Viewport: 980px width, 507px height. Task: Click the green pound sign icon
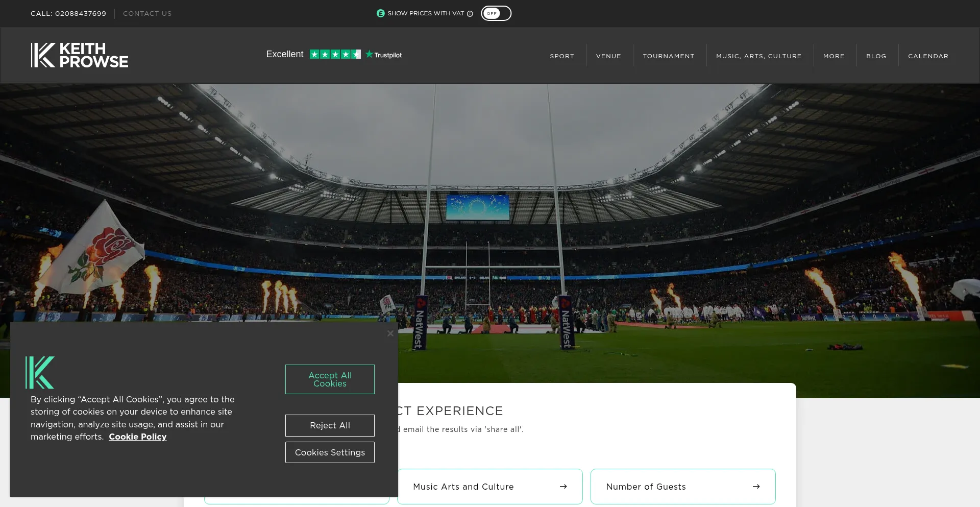[x=381, y=13]
